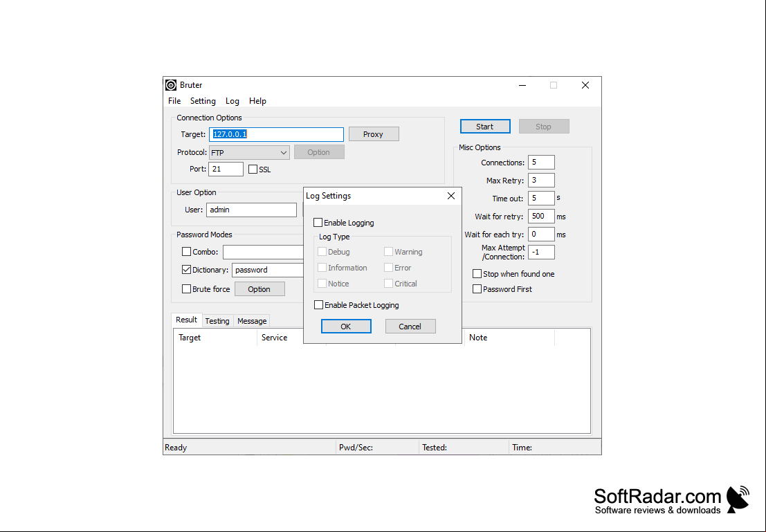This screenshot has width=766, height=532.
Task: Open the Help menu
Action: tap(257, 101)
